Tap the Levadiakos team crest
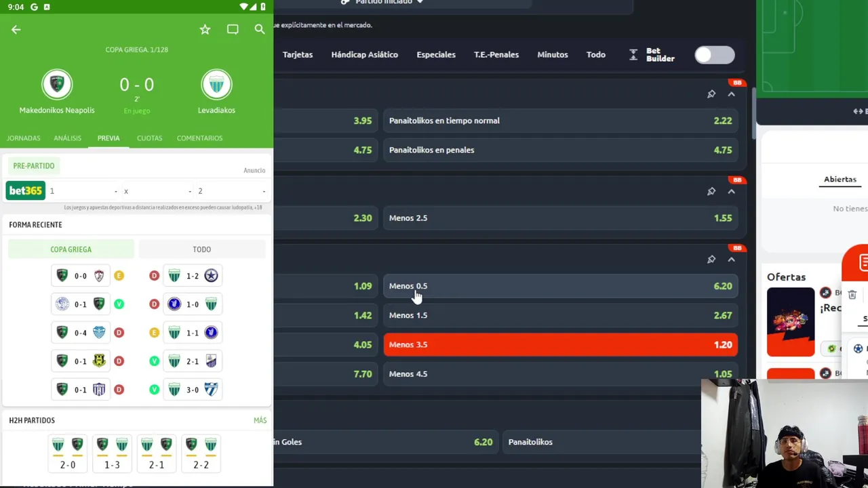 (x=216, y=84)
